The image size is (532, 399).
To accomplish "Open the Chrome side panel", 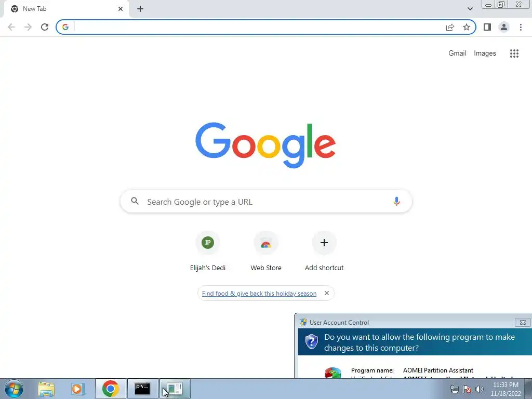I will tap(487, 27).
